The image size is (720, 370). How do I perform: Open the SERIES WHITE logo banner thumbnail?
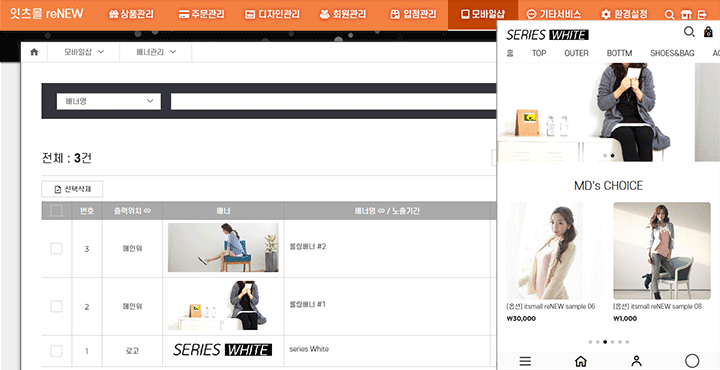(x=222, y=350)
